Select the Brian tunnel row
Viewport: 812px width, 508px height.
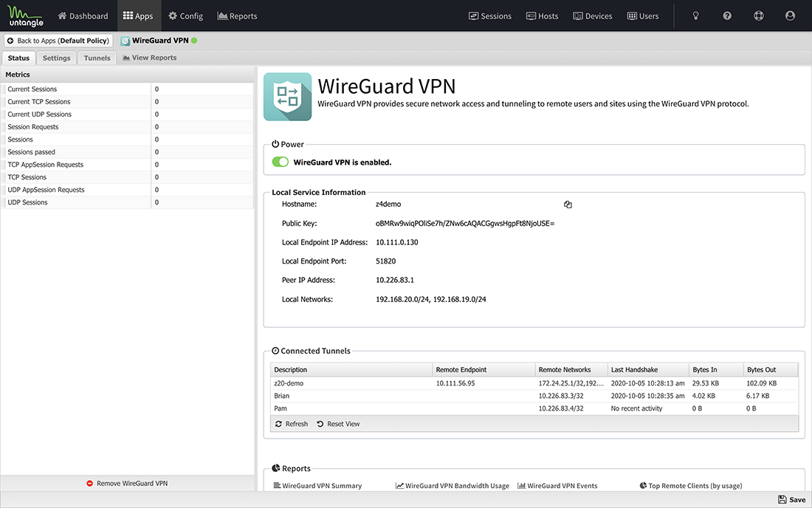point(534,396)
